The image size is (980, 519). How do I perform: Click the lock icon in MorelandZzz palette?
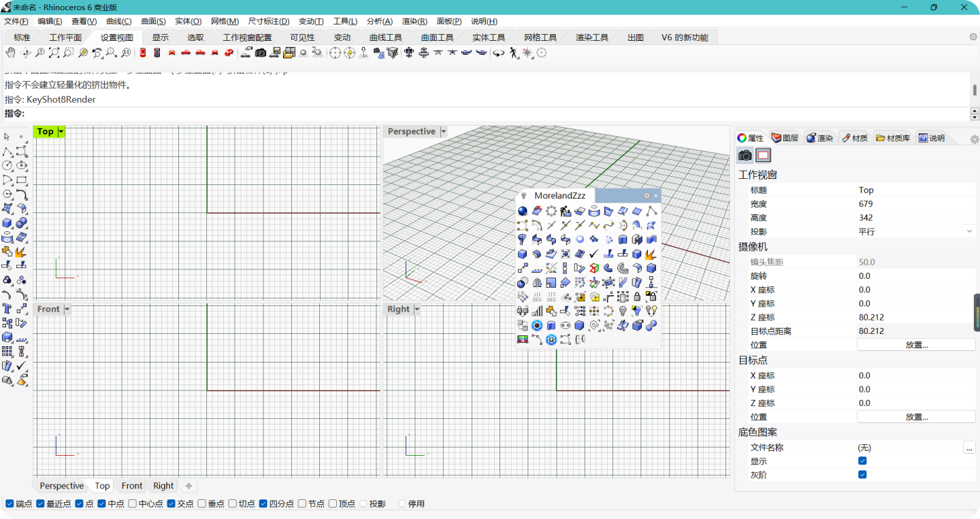coord(637,297)
